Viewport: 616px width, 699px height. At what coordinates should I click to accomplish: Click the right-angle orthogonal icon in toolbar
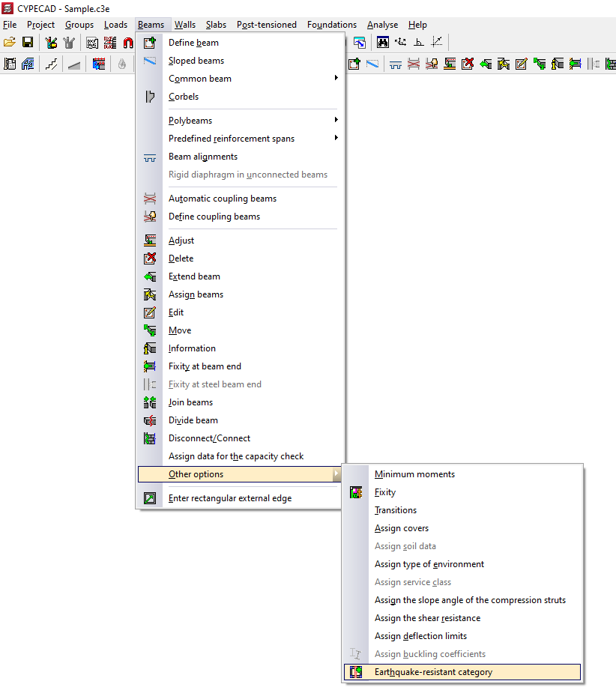coord(418,43)
